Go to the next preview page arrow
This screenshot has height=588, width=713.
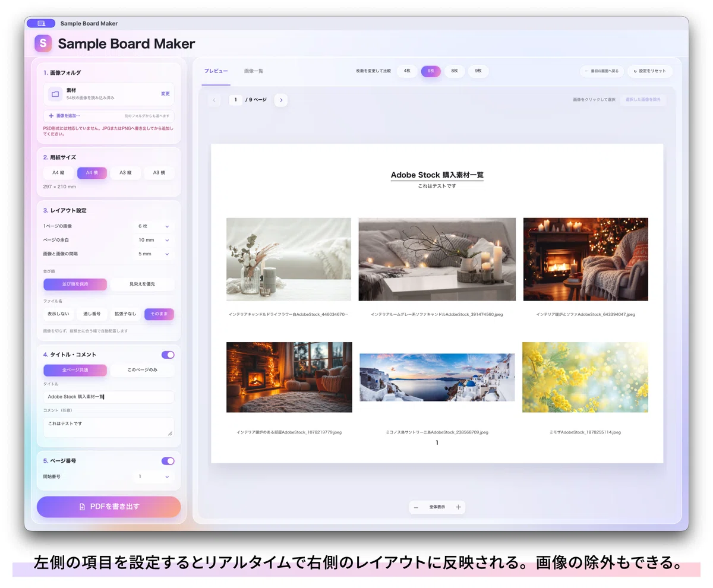281,100
